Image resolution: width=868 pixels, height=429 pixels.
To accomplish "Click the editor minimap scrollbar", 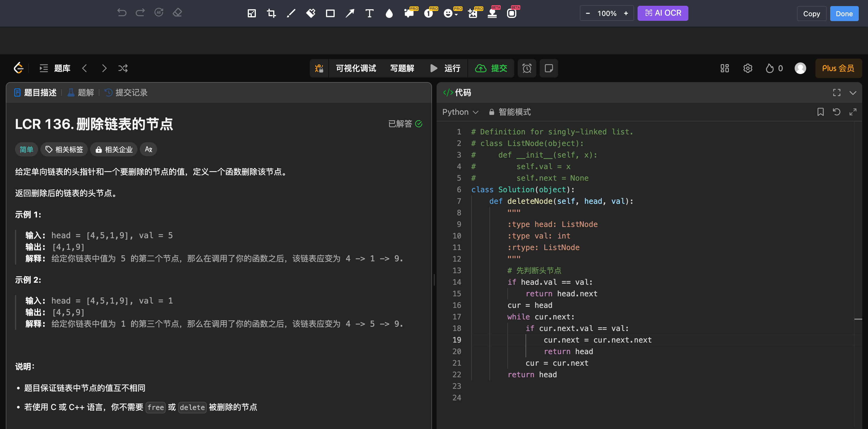I will 858,275.
